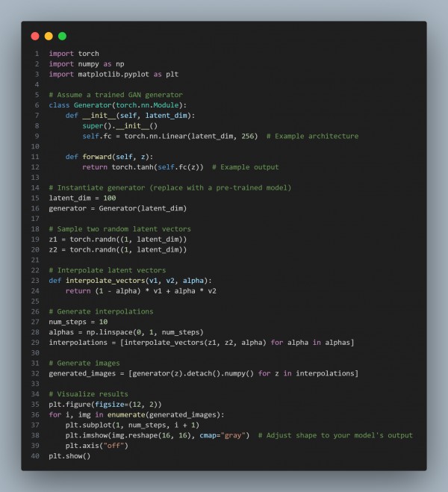This screenshot has width=448, height=492.
Task: Click '# Instantiate generator' comment line
Action: tap(170, 187)
